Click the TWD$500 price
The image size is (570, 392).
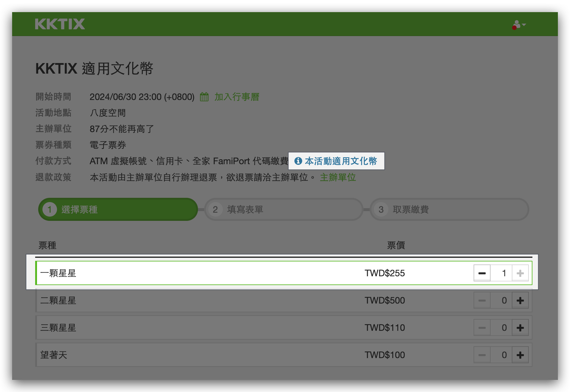[385, 300]
